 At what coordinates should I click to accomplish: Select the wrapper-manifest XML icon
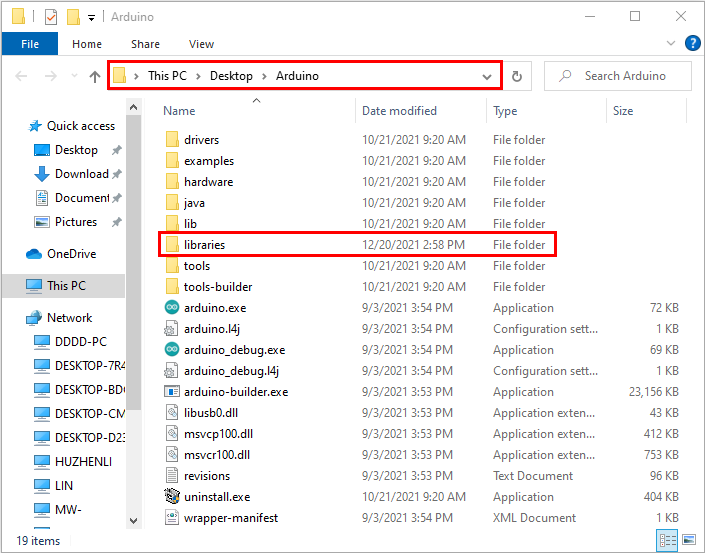click(x=172, y=517)
